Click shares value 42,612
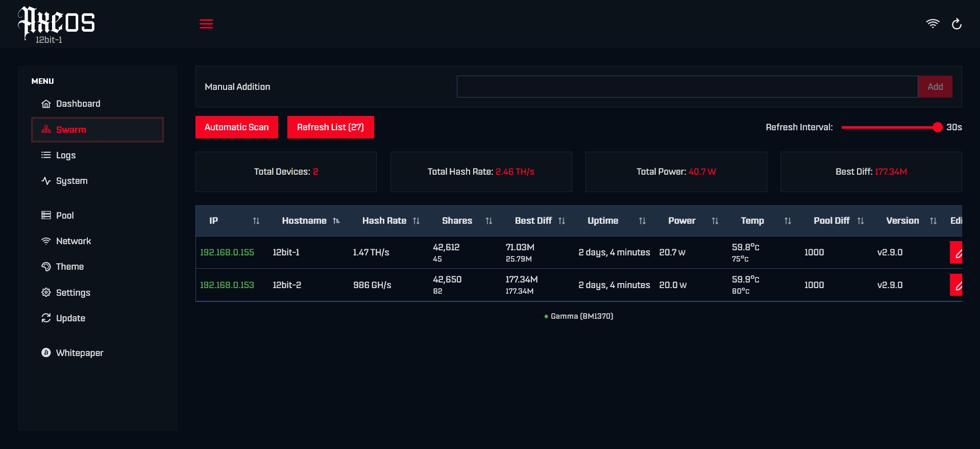This screenshot has height=449, width=980. coord(446,247)
